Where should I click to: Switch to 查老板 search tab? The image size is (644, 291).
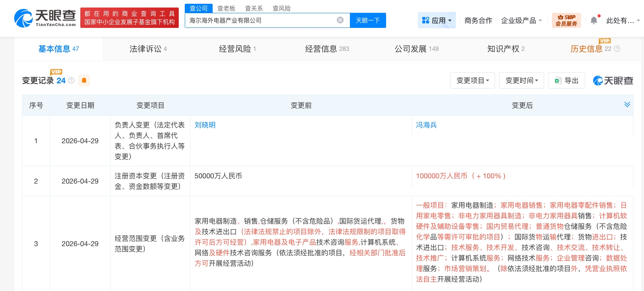click(226, 8)
